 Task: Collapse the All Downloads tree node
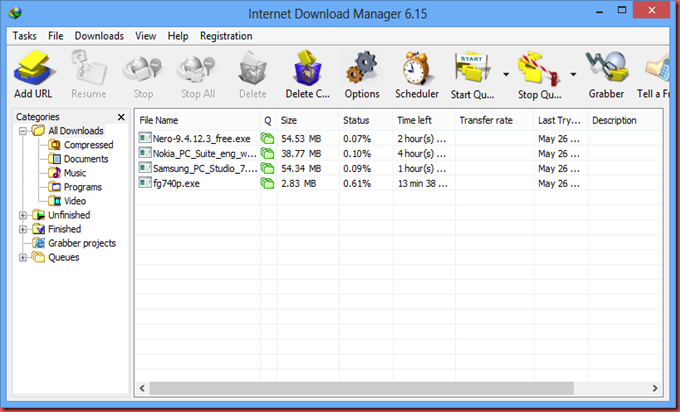[x=23, y=131]
